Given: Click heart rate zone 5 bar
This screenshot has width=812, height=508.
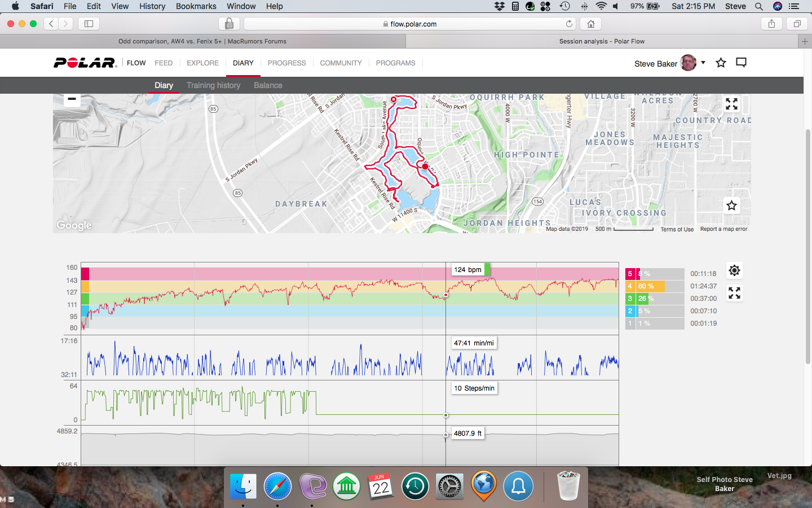Looking at the screenshot, I should click(654, 274).
